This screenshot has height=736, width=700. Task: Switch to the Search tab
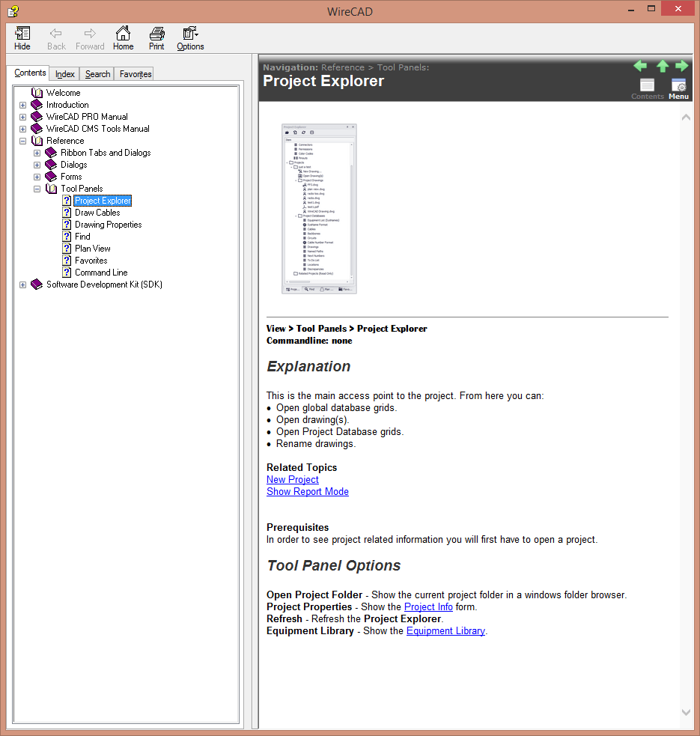click(x=97, y=74)
